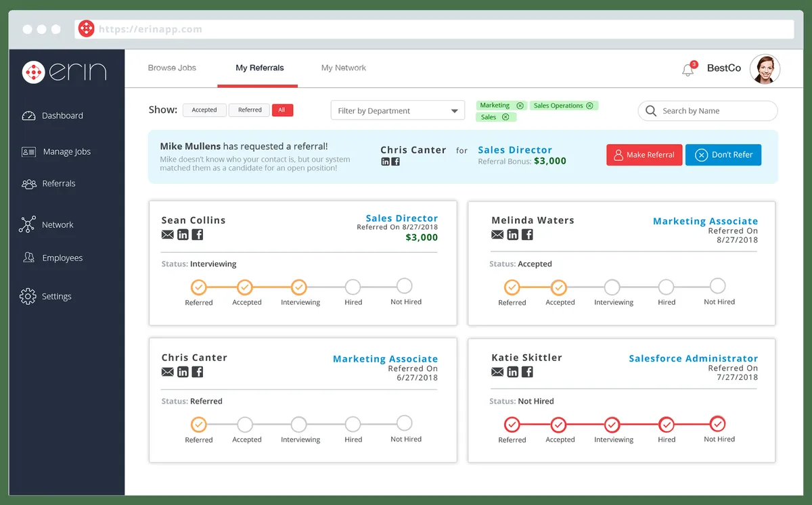Click Chris Canter card email envelope icon

click(x=168, y=372)
